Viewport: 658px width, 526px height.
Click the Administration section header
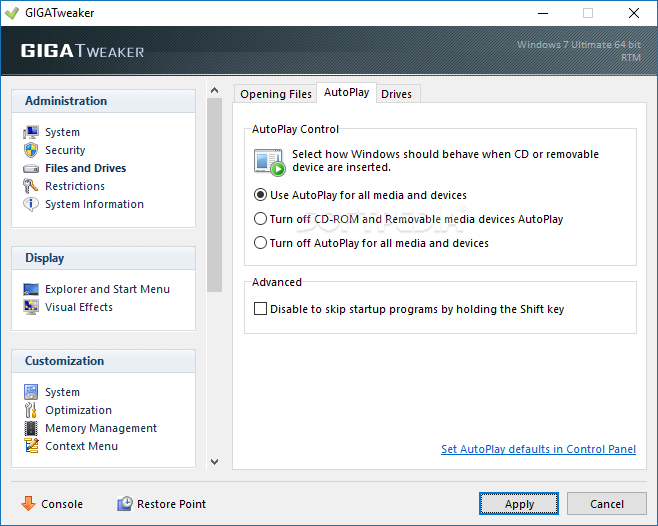pos(104,101)
